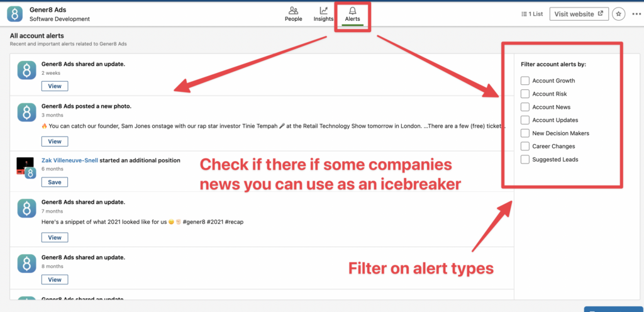Click the 'Software Development' industry text
Image resolution: width=644 pixels, height=312 pixels.
tap(60, 19)
